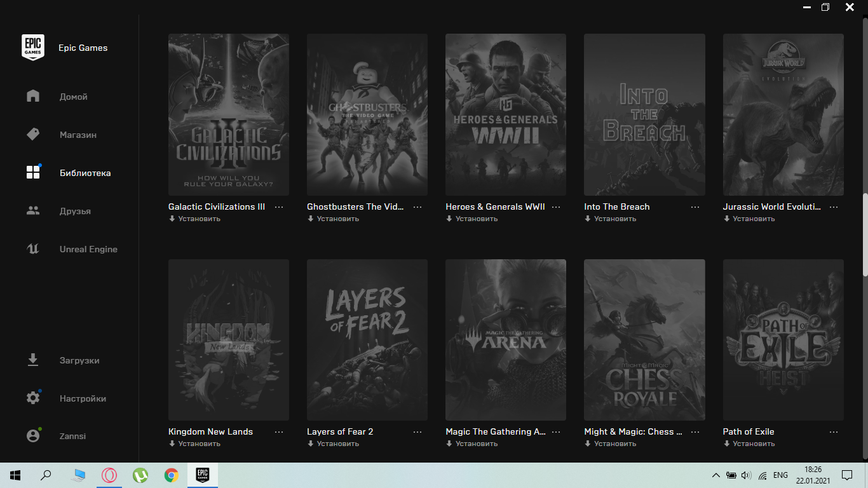The image size is (868, 488).
Task: Open the Загрузки downloads arrow icon
Action: 33,360
